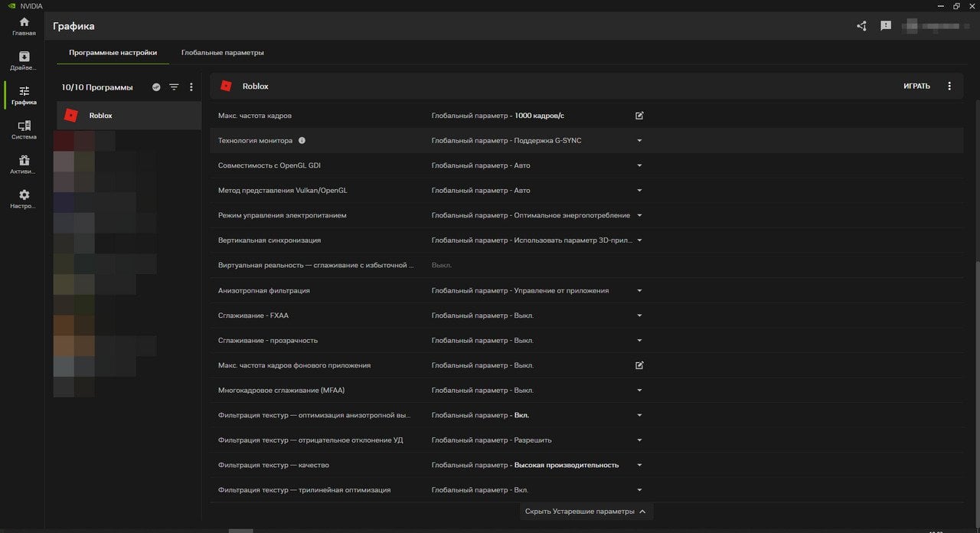Open Настройки gear in sidebar
Screen dimensions: 980x533
24,199
